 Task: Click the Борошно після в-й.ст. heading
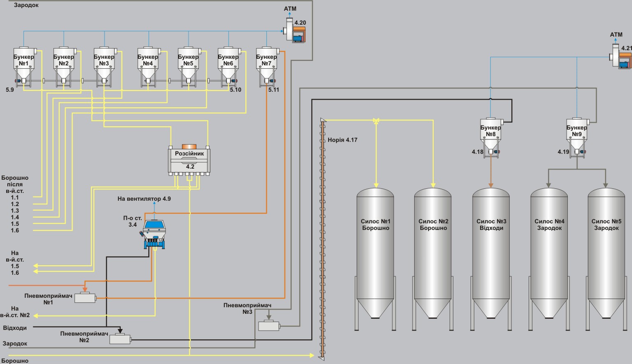[15, 185]
